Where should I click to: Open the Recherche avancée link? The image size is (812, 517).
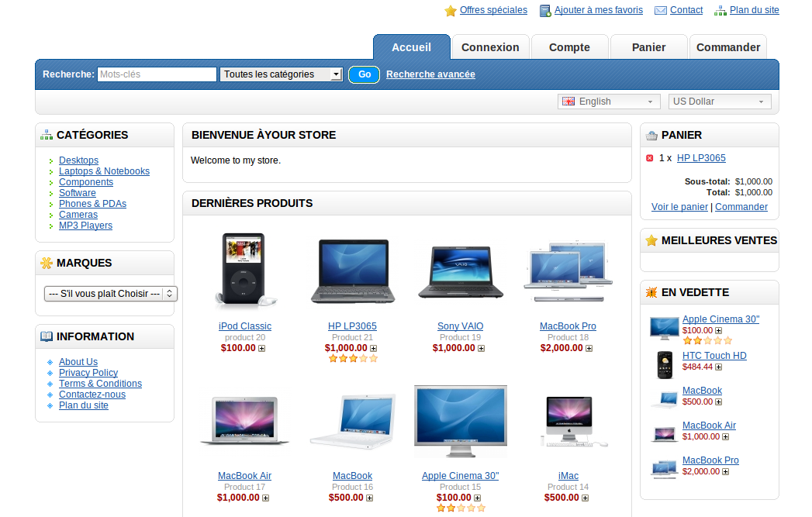pyautogui.click(x=431, y=74)
